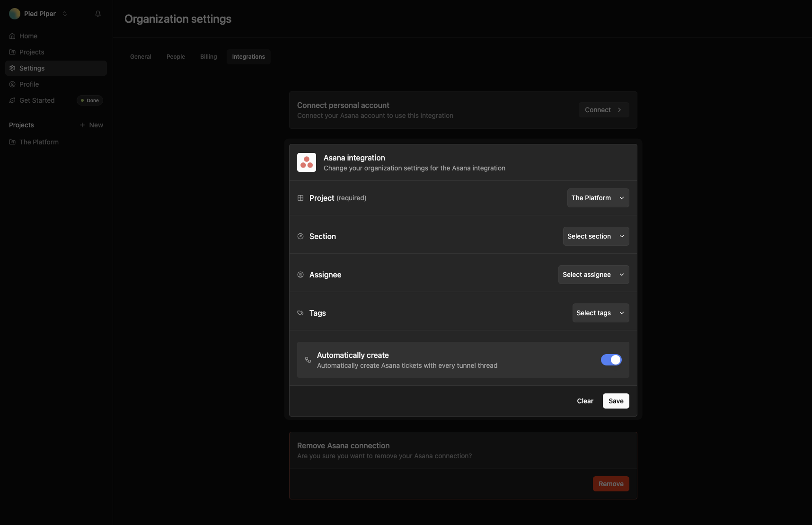Click the Tags row tag icon
The height and width of the screenshot is (525, 812).
[300, 313]
